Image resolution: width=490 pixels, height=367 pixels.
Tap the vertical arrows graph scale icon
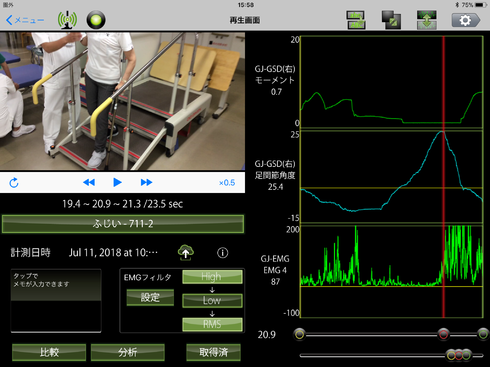pos(426,20)
